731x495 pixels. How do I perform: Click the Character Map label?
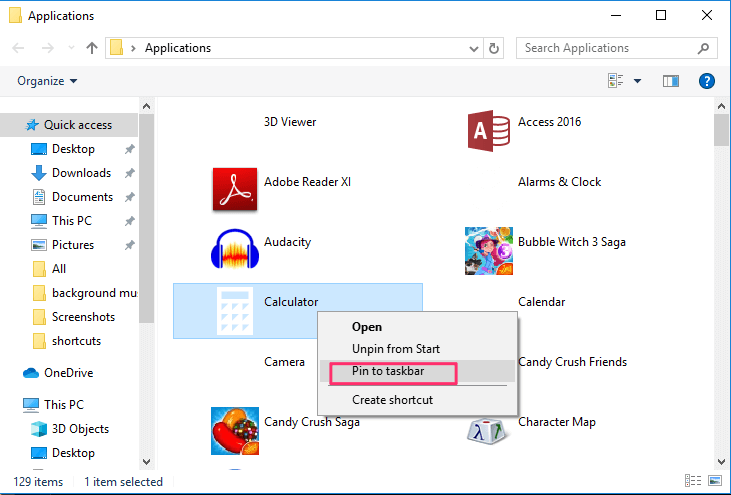point(557,422)
